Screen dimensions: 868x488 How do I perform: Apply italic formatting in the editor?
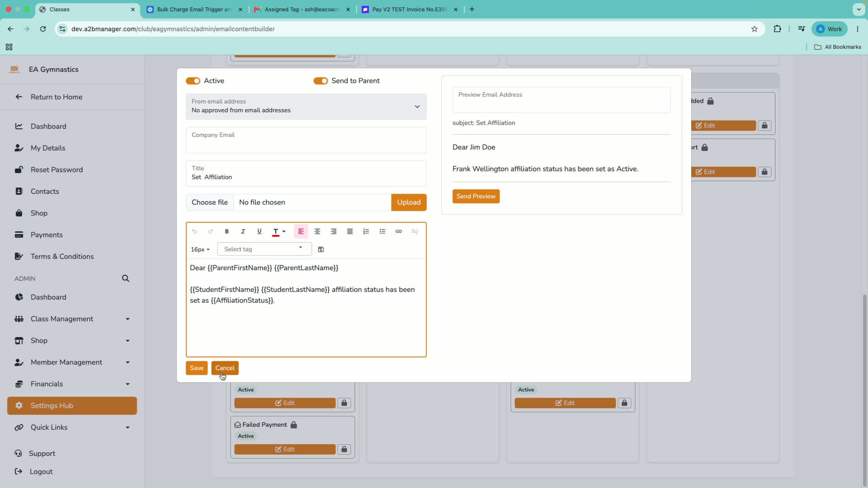(x=243, y=231)
